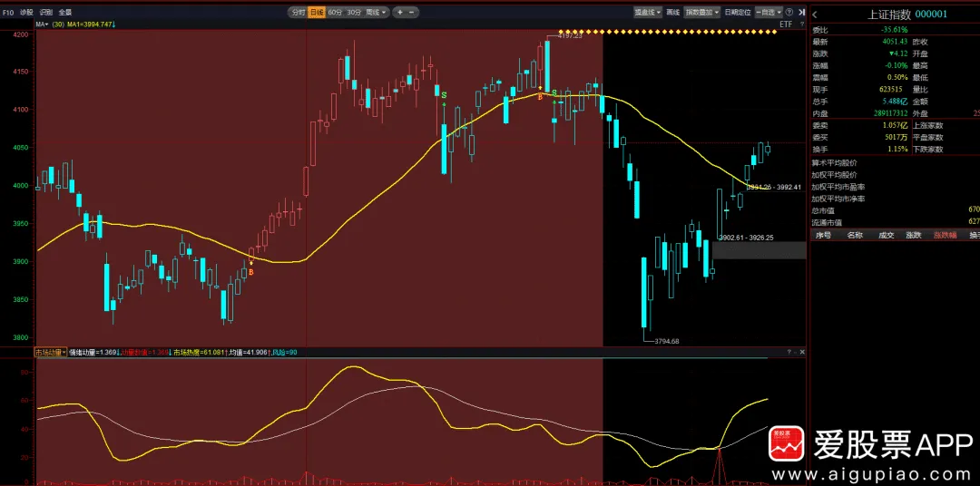The width and height of the screenshot is (980, 486).
Task: Click the B buy marker near 4120
Action: pos(540,96)
